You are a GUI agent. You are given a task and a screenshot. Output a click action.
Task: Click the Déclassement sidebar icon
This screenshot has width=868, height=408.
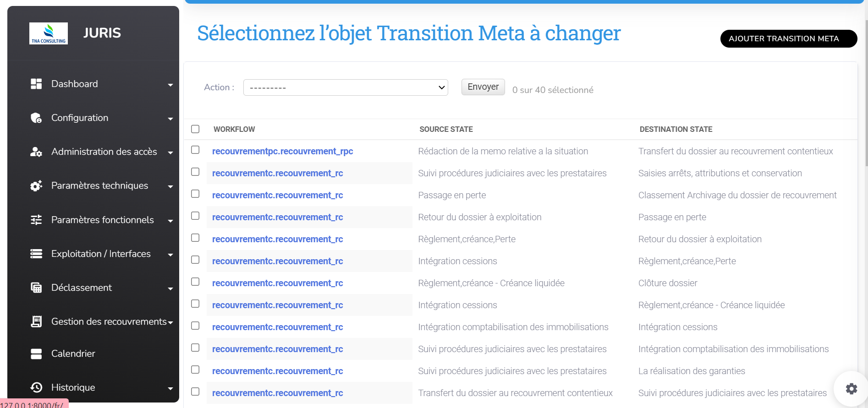click(x=36, y=288)
